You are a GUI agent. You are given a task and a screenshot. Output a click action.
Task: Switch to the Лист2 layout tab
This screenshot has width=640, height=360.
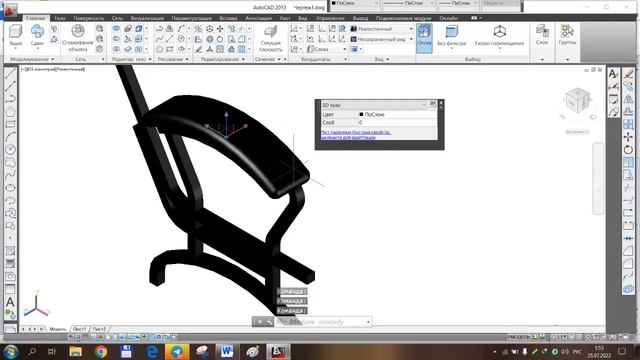pos(99,329)
